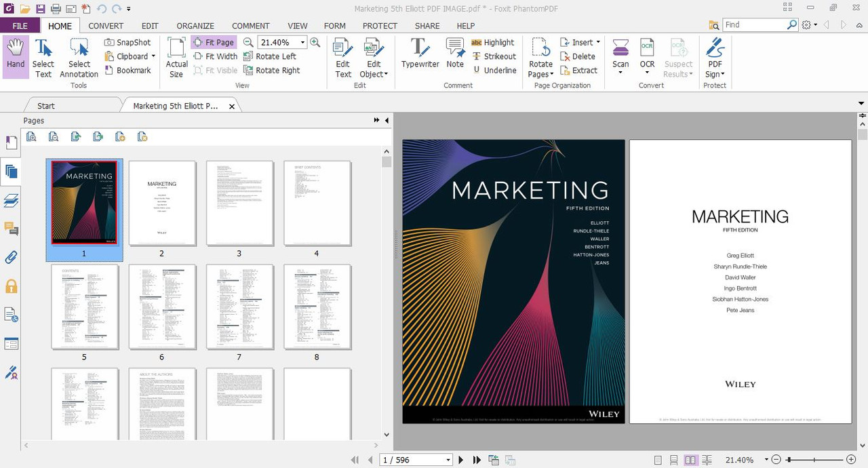Open the Comments side panel
868x468 pixels.
click(11, 229)
